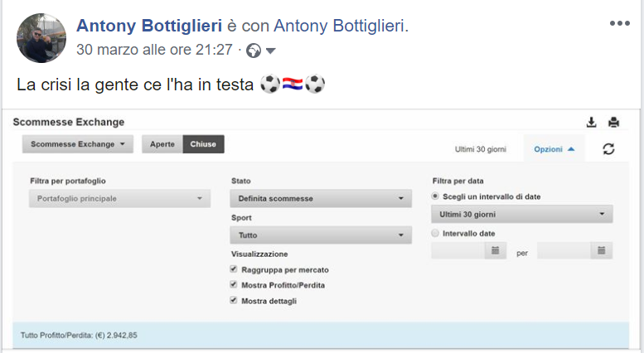Toggle Raggruppa per mercato checkbox
The height and width of the screenshot is (353, 644).
tap(235, 269)
